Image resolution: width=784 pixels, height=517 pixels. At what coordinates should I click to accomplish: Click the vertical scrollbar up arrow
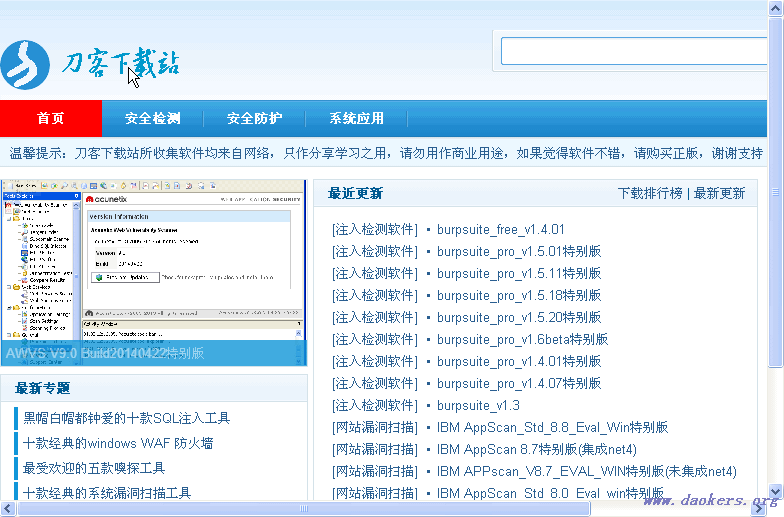pos(776,8)
